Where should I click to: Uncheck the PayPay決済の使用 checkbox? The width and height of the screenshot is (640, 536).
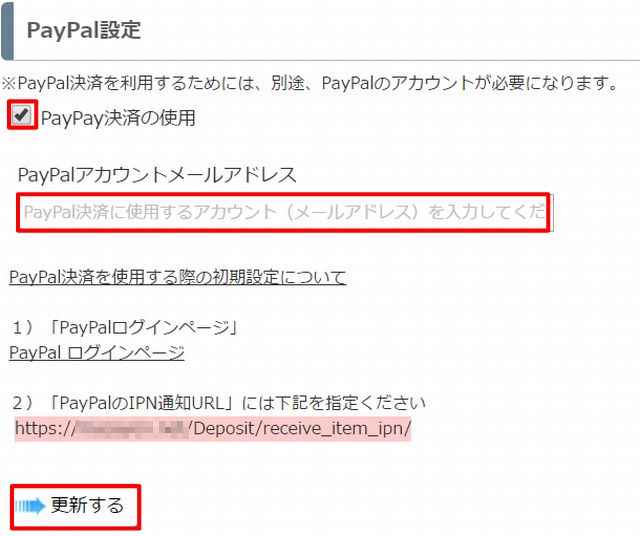coord(21,115)
